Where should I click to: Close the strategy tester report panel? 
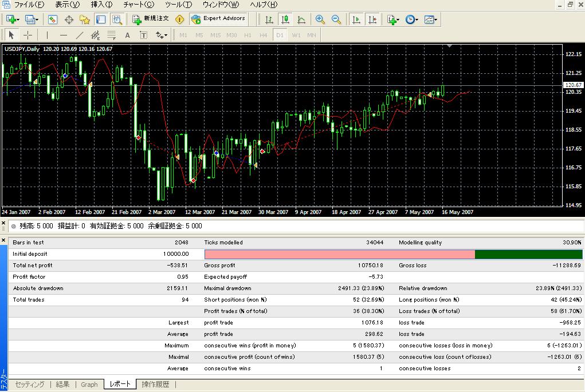[x=3, y=240]
